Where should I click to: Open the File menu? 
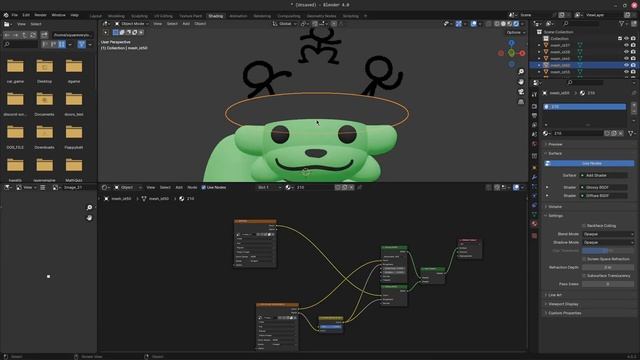pos(15,15)
